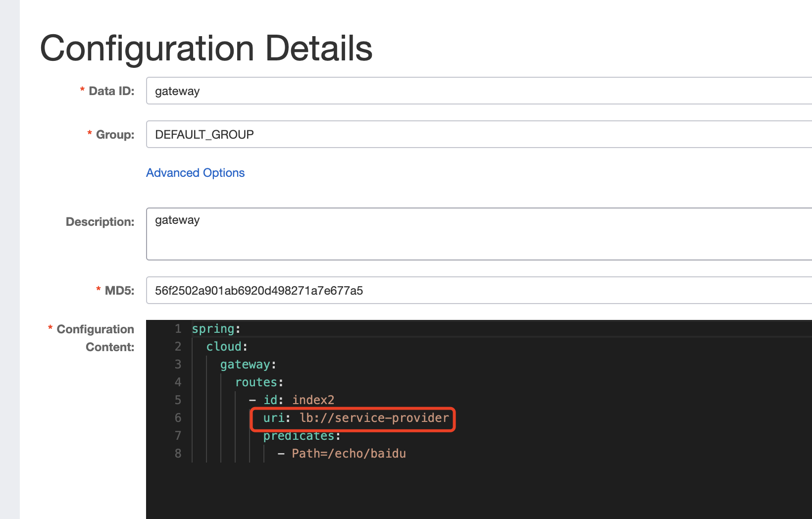Click the Data ID field label
812x519 pixels.
coord(111,91)
